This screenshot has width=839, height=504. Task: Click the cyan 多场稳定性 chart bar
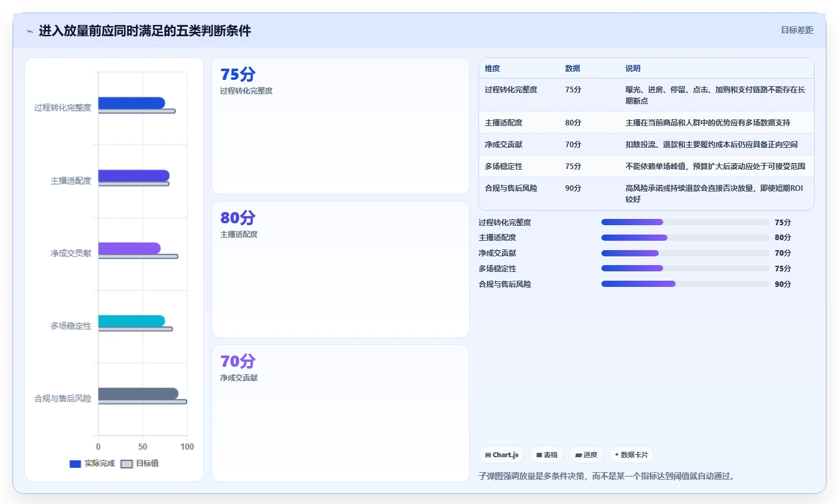(x=132, y=321)
